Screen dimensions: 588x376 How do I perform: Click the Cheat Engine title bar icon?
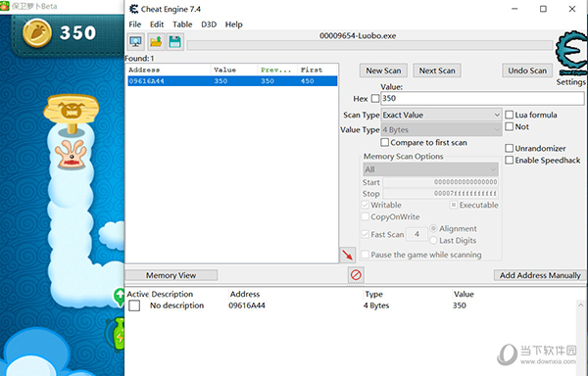coord(133,9)
